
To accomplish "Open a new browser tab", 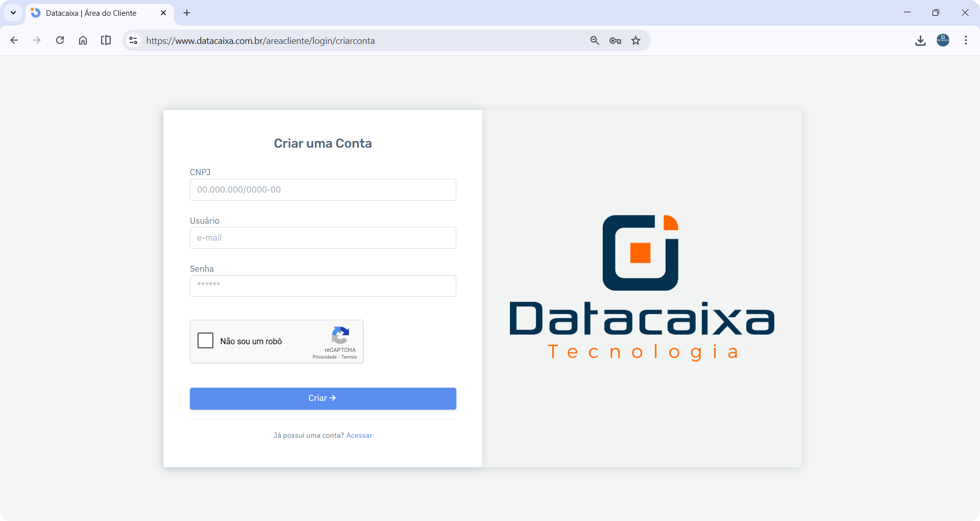I will click(x=186, y=13).
